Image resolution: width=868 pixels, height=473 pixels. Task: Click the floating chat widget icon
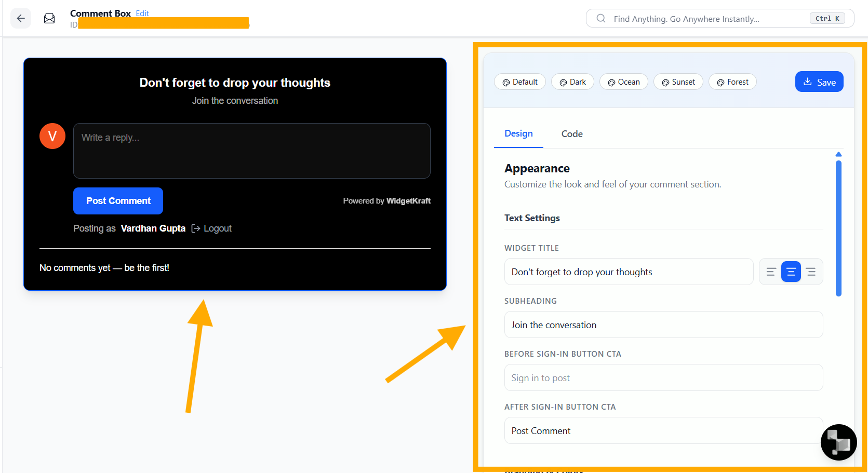(x=838, y=442)
